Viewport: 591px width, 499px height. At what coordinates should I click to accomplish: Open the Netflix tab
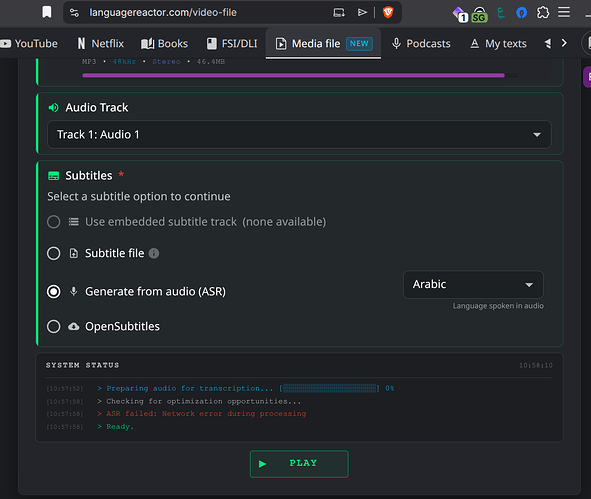[101, 44]
